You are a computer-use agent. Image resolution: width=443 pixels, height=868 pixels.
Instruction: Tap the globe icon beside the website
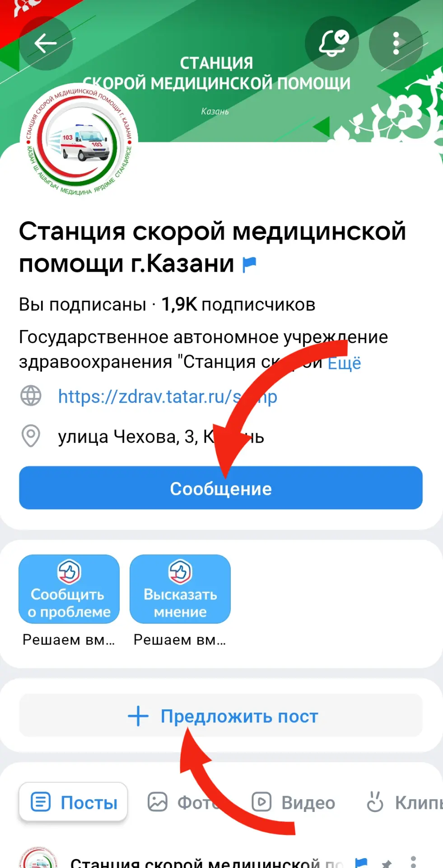pos(31,396)
